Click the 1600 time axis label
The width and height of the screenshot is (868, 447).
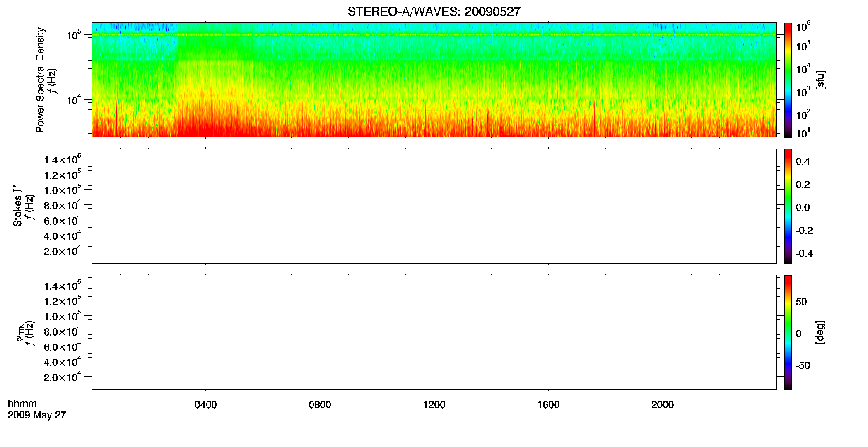coord(548,405)
